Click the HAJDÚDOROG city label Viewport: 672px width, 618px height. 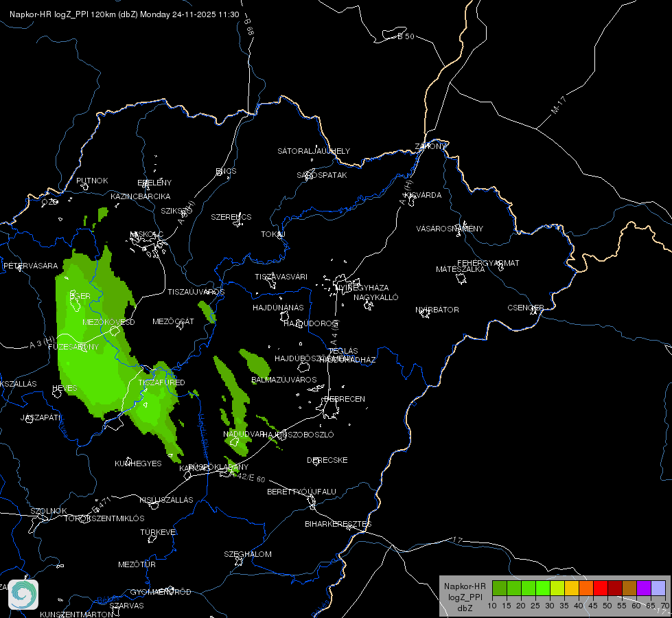(x=310, y=323)
